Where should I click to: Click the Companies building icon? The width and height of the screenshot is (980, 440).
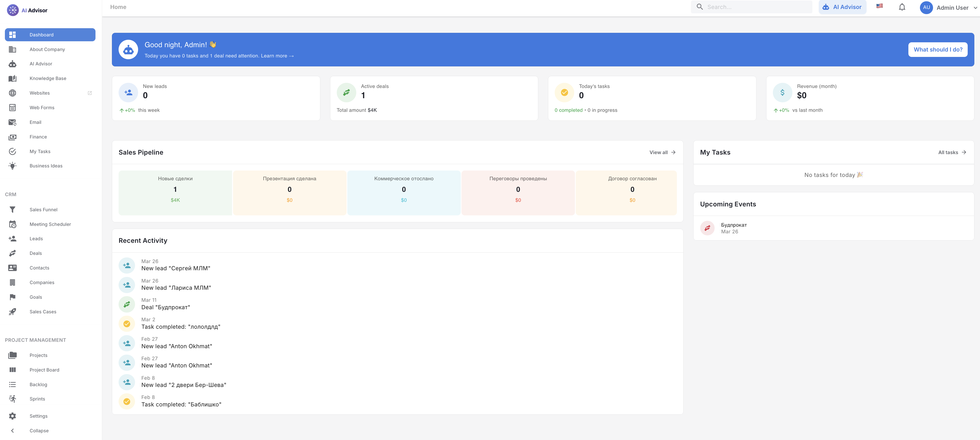[13, 282]
